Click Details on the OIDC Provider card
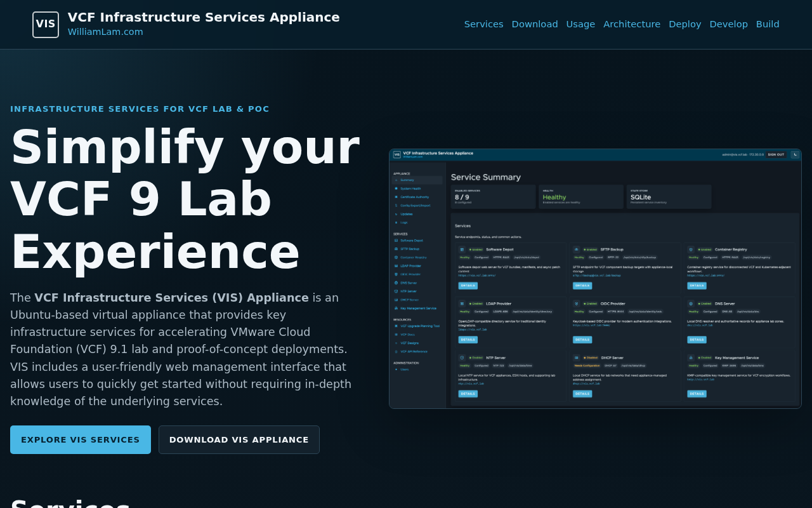The height and width of the screenshot is (508, 812). tap(582, 340)
